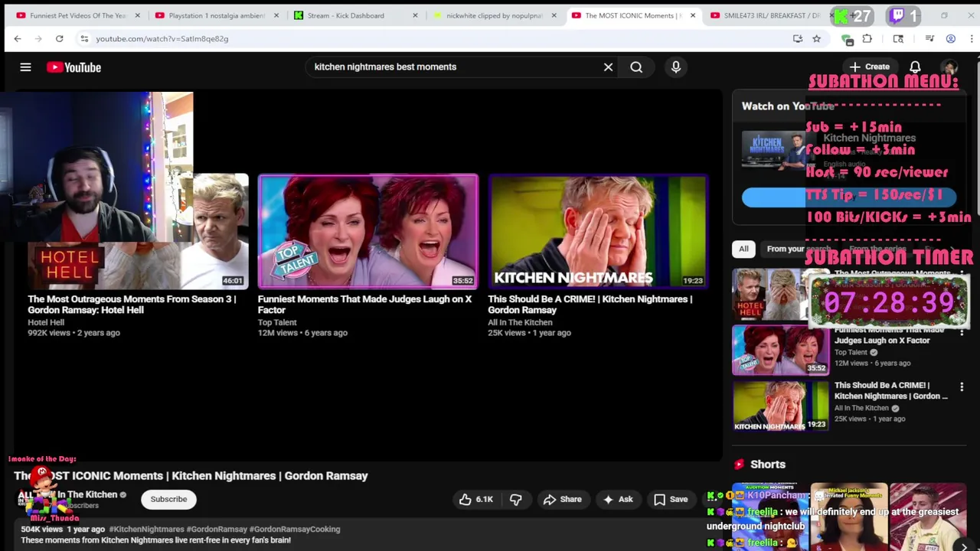Image resolution: width=980 pixels, height=551 pixels.
Task: Go forward in browser history
Action: coord(38,38)
